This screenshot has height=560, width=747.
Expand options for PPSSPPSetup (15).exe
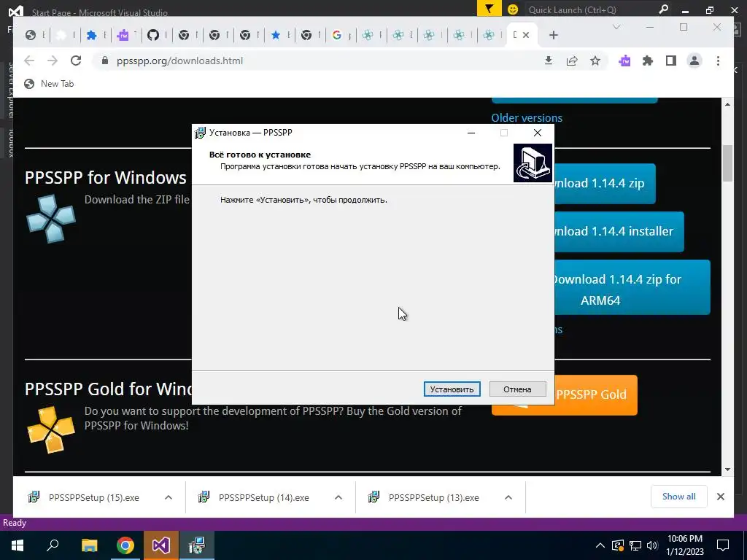click(169, 497)
